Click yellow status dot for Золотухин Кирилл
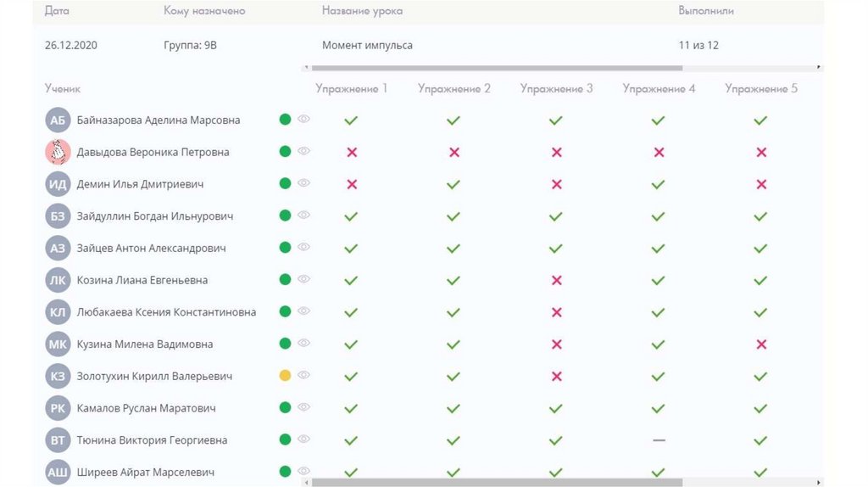This screenshot has height=487, width=868. coord(285,375)
